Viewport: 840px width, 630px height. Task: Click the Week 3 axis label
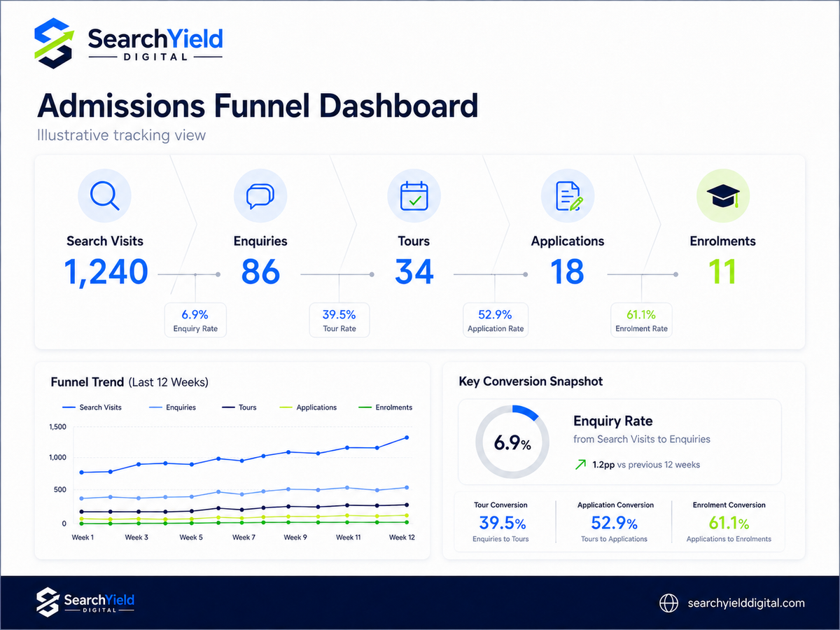(x=136, y=538)
